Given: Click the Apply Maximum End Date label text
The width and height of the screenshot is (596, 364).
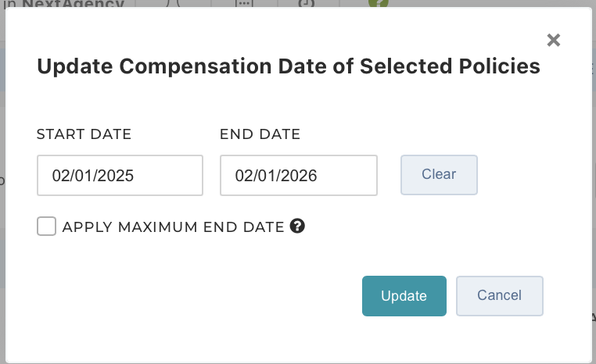Looking at the screenshot, I should click(173, 227).
